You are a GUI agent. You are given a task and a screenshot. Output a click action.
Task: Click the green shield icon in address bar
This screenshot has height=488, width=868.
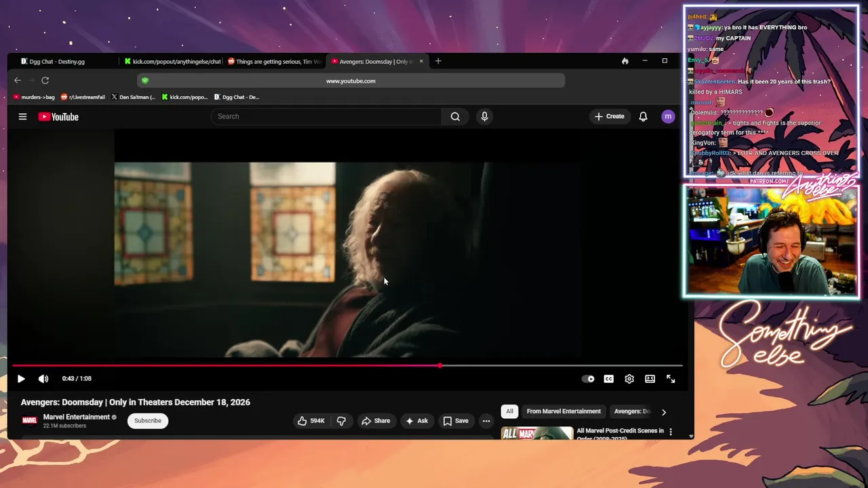[x=144, y=81]
